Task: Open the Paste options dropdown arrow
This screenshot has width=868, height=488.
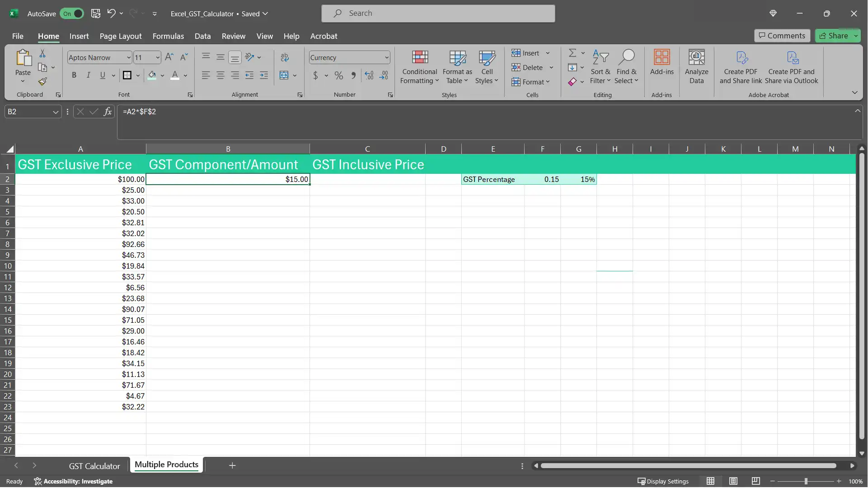Action: coord(23,81)
